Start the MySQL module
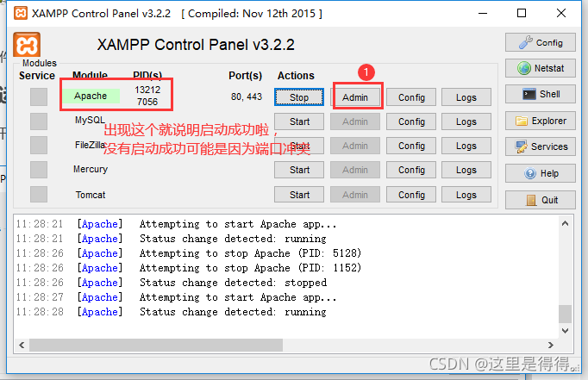The image size is (588, 380). click(299, 121)
